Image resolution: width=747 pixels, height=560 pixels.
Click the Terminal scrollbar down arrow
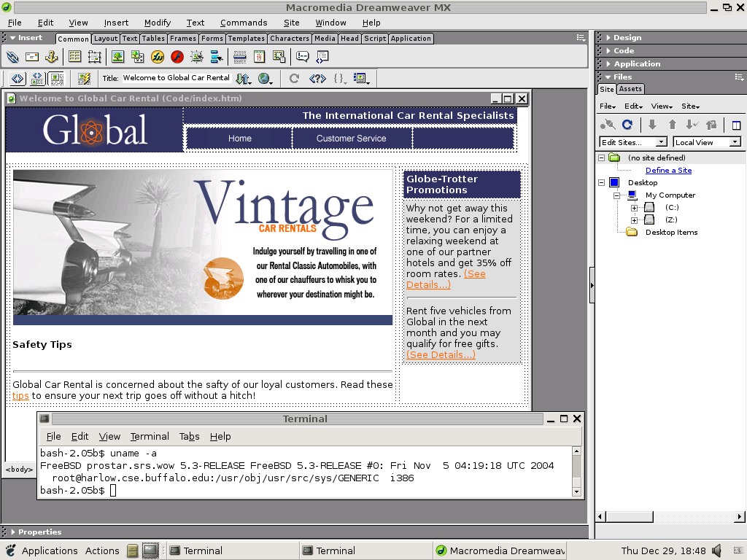[576, 492]
